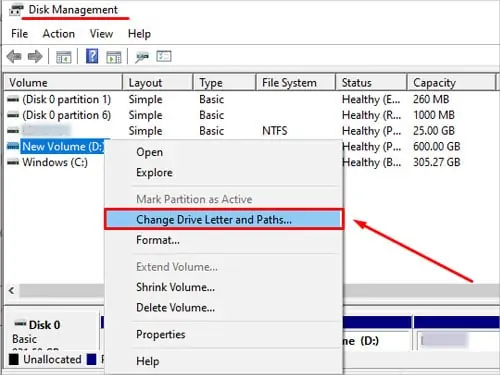Screen dimensions: 500x375
Task: Click Healthy (R... status cell
Action: (371, 115)
